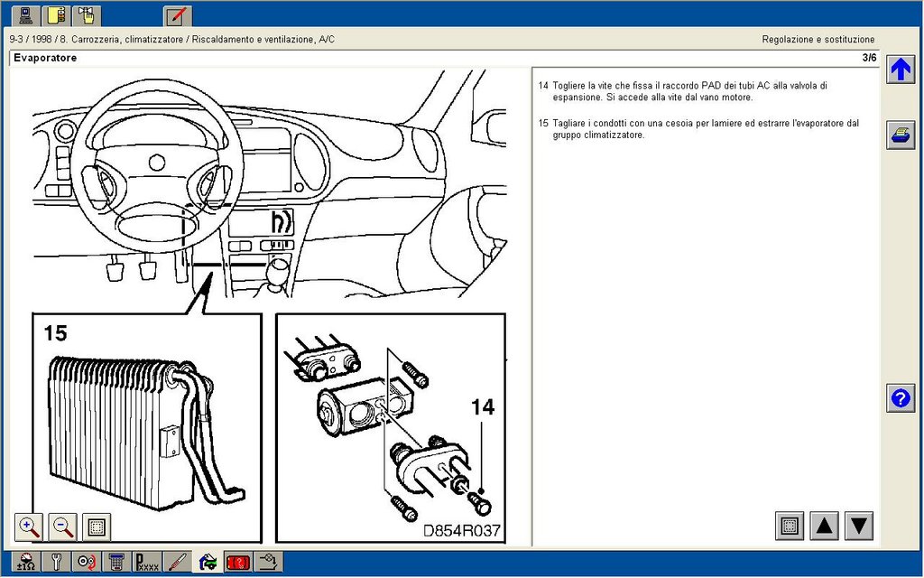
Task: Open help with the question mark button
Action: coord(901,398)
